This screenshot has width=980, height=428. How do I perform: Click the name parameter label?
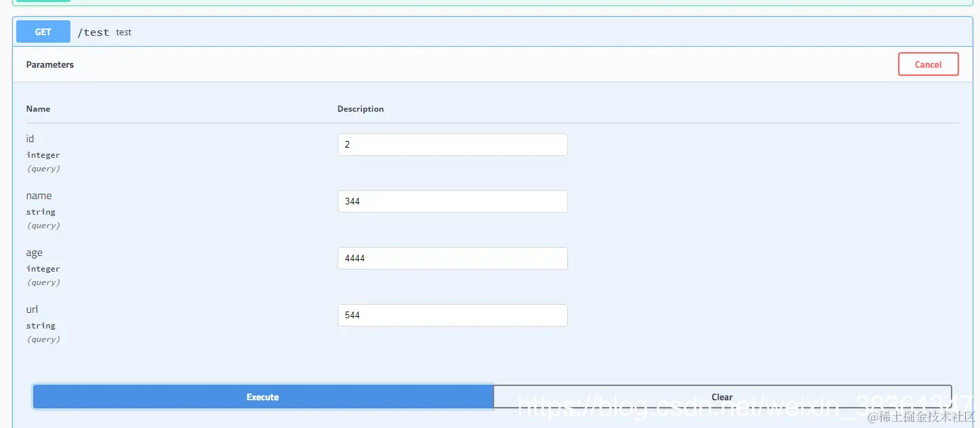[x=39, y=196]
